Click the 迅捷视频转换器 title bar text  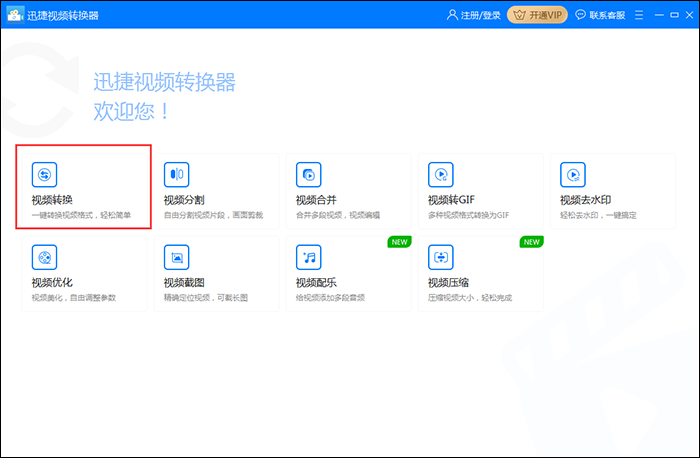click(x=62, y=15)
